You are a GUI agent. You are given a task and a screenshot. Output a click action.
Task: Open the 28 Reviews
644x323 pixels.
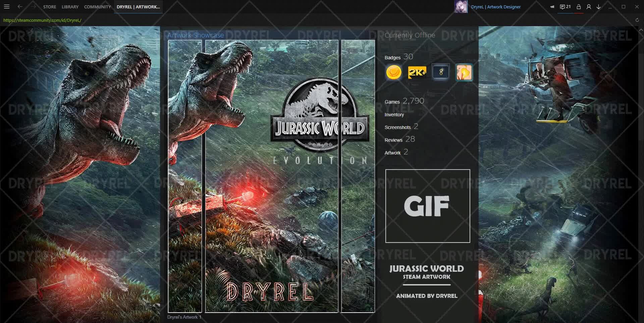pyautogui.click(x=399, y=139)
